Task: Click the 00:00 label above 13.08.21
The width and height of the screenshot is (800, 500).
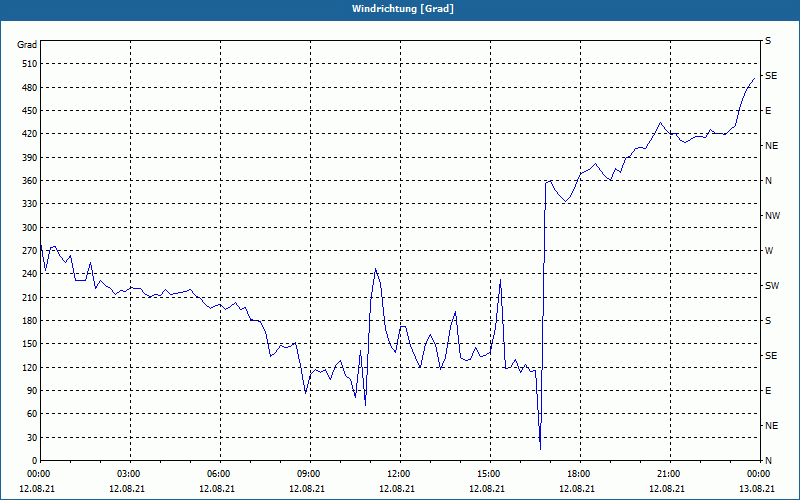Action: [757, 473]
